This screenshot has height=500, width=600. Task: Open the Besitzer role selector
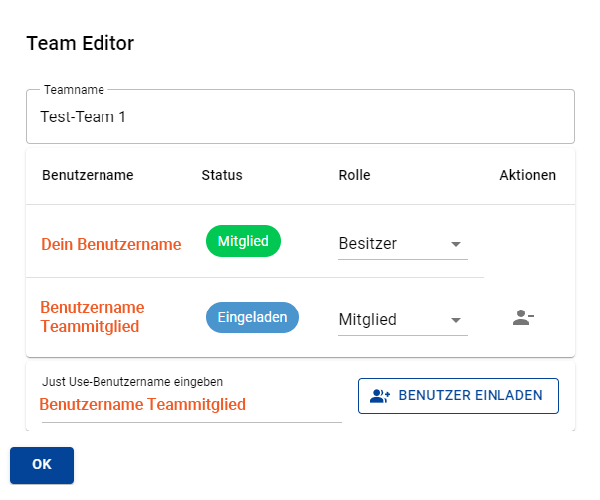403,244
